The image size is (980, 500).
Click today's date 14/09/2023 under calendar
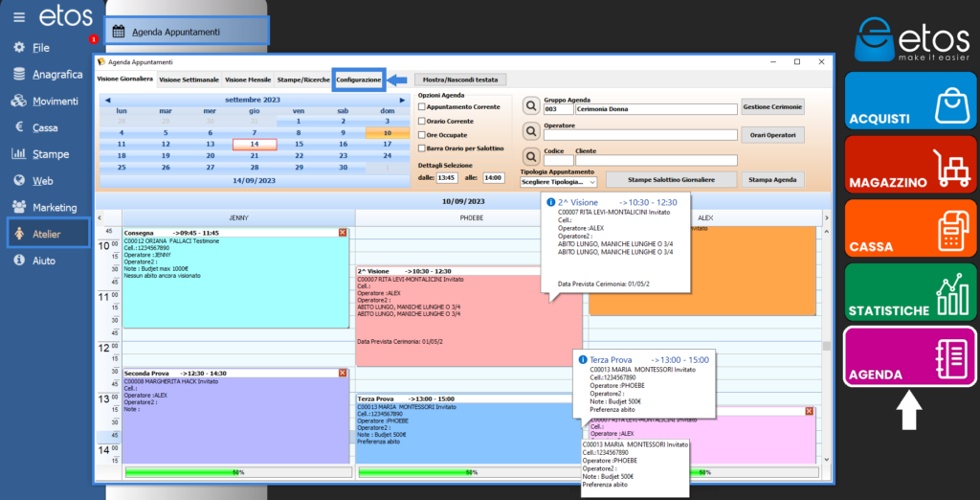[x=255, y=180]
